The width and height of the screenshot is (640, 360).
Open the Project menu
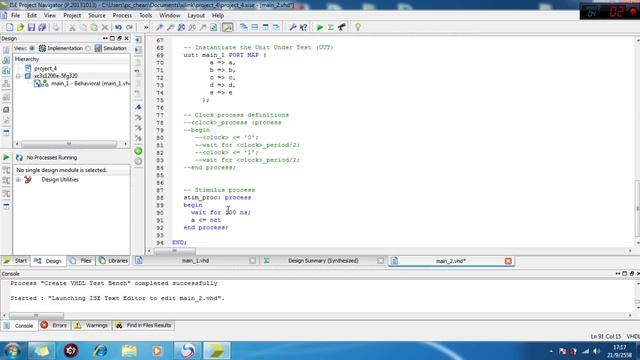[x=72, y=16]
